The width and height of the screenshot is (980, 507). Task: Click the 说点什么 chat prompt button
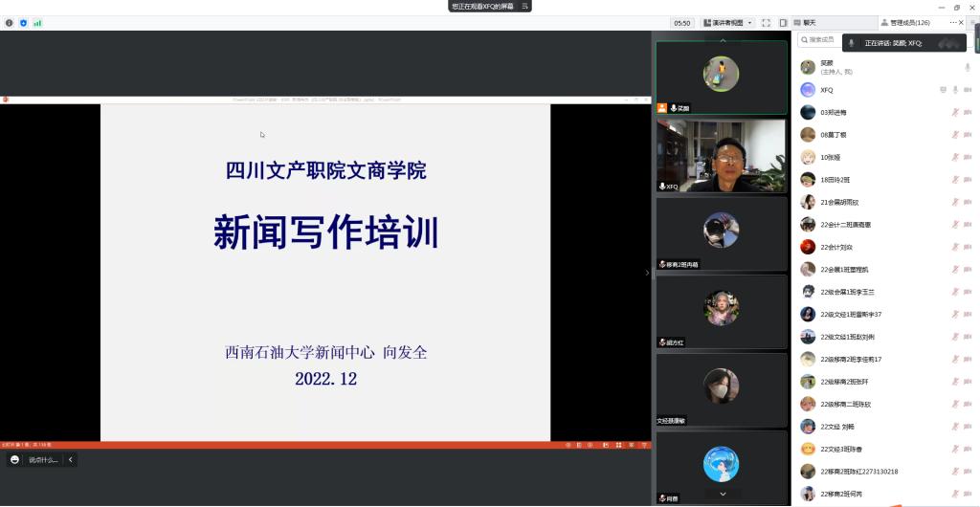point(43,460)
